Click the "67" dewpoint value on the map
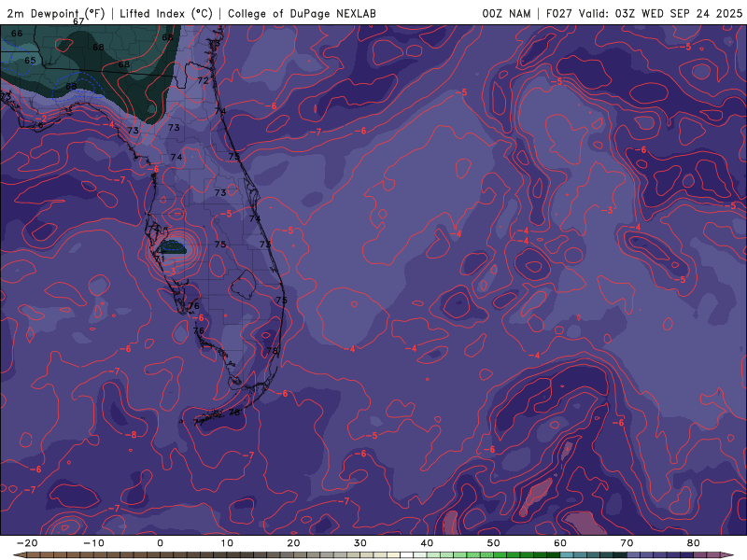Viewport: 747px width, 560px height. click(x=78, y=21)
